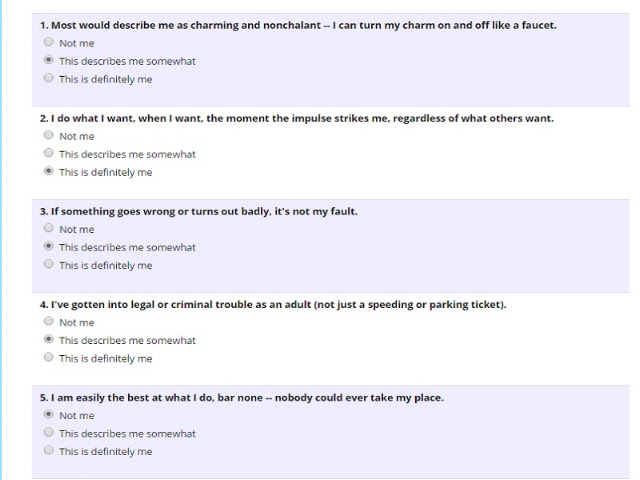Pick 'This is definitely me' for best-at-what-I-do question
This screenshot has height=480, width=640.
coord(49,450)
